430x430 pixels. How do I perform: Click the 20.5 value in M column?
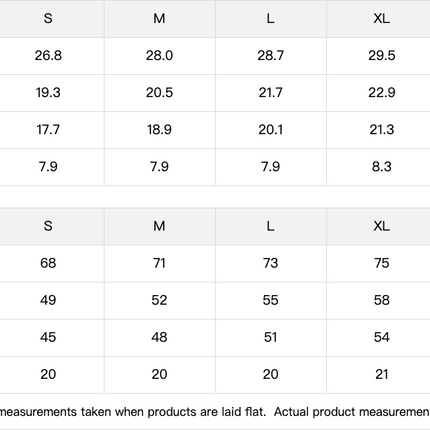[159, 92]
